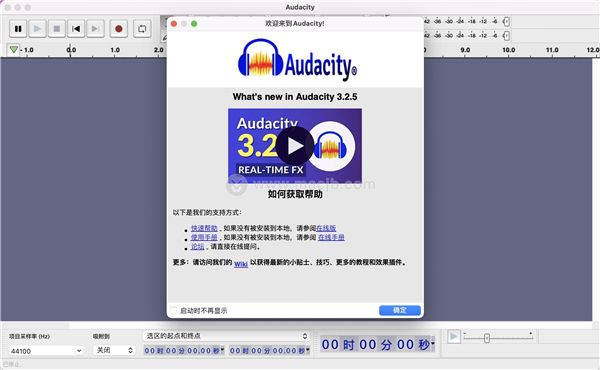
Task: Open selection end time format arrow
Action: [308, 350]
